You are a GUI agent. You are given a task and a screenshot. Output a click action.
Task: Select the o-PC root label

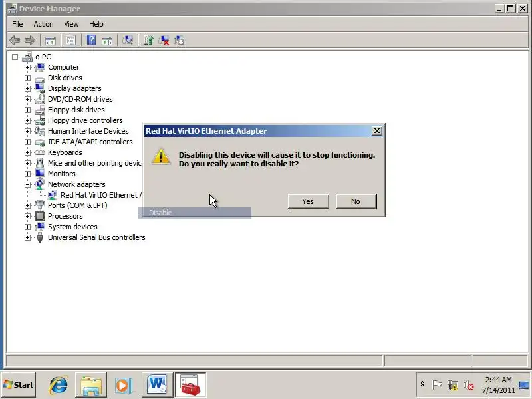[x=43, y=57]
